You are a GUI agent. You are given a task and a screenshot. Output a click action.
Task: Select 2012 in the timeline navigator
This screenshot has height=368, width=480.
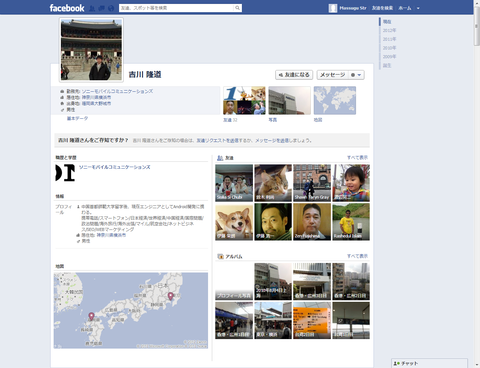coord(389,30)
